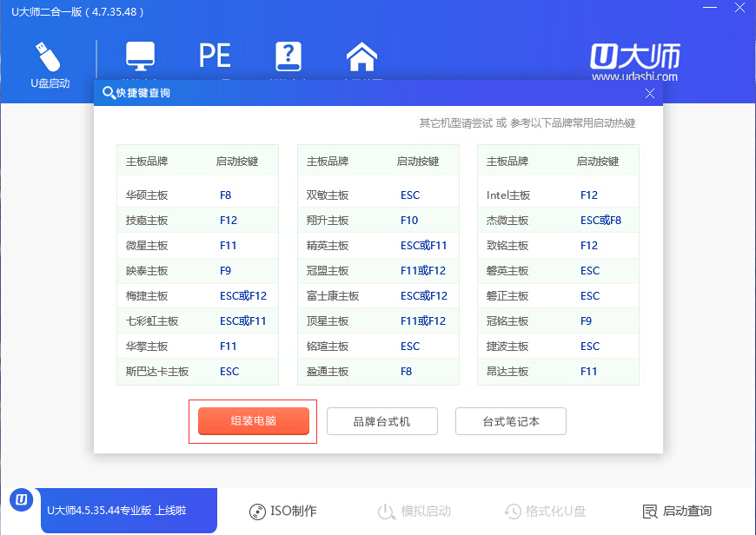The width and height of the screenshot is (756, 535).
Task: Minimize the U大师 main window
Action: tap(710, 8)
